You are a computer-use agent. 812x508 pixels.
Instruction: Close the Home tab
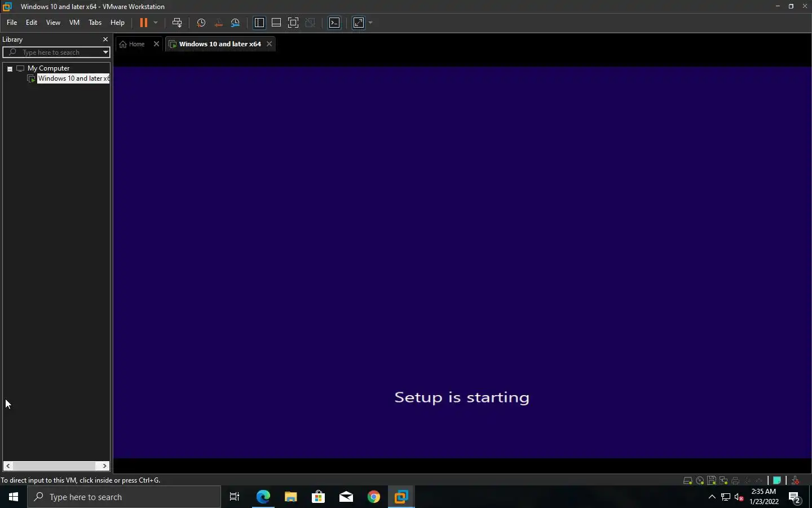156,44
